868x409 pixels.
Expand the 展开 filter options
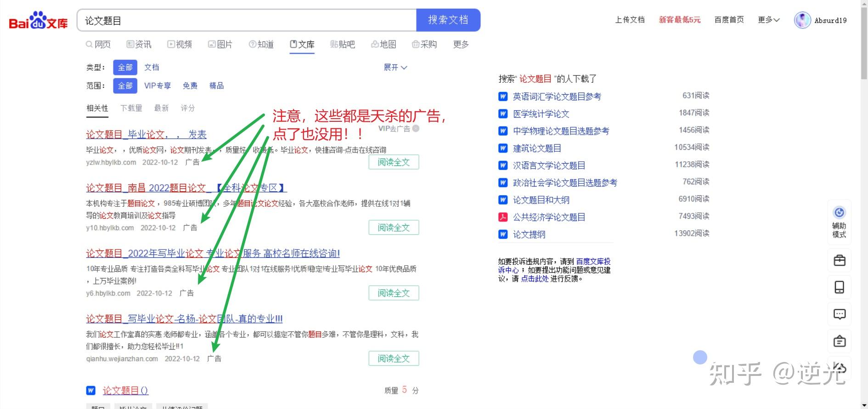coord(395,67)
